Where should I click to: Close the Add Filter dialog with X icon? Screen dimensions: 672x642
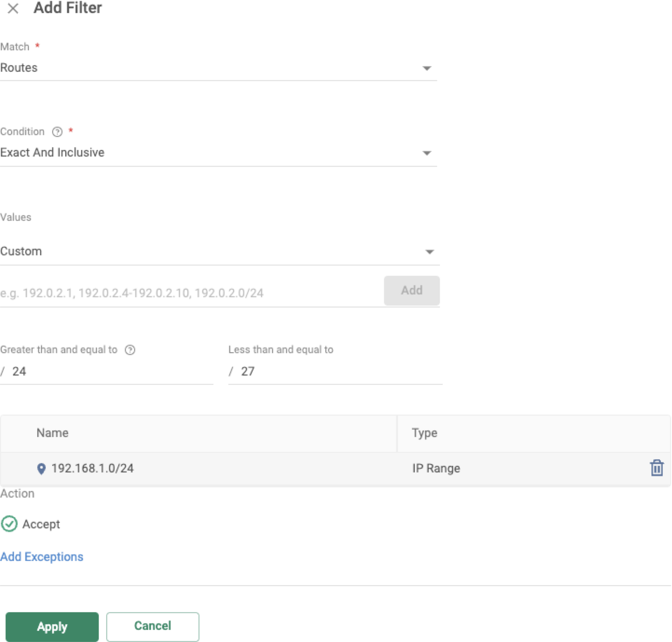pos(13,8)
